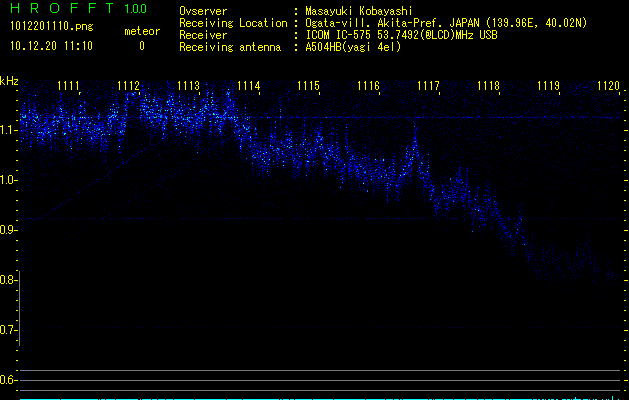Select the 1114 time marker
629x400 pixels.
coord(248,87)
